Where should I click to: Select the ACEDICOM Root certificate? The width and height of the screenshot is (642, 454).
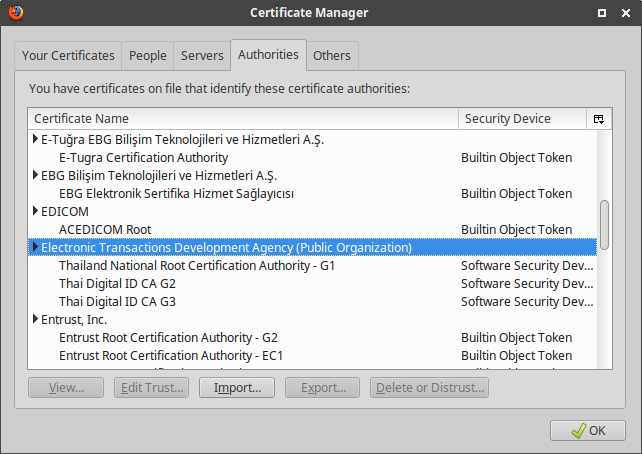point(105,230)
